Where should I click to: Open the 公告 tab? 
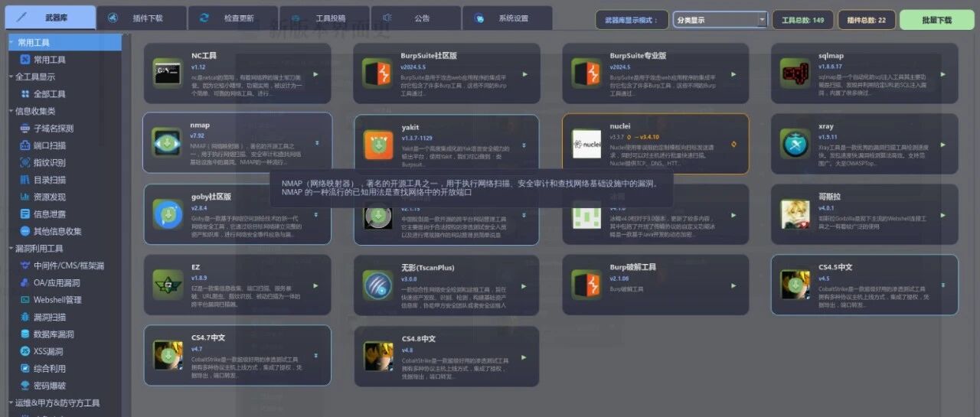pos(416,18)
